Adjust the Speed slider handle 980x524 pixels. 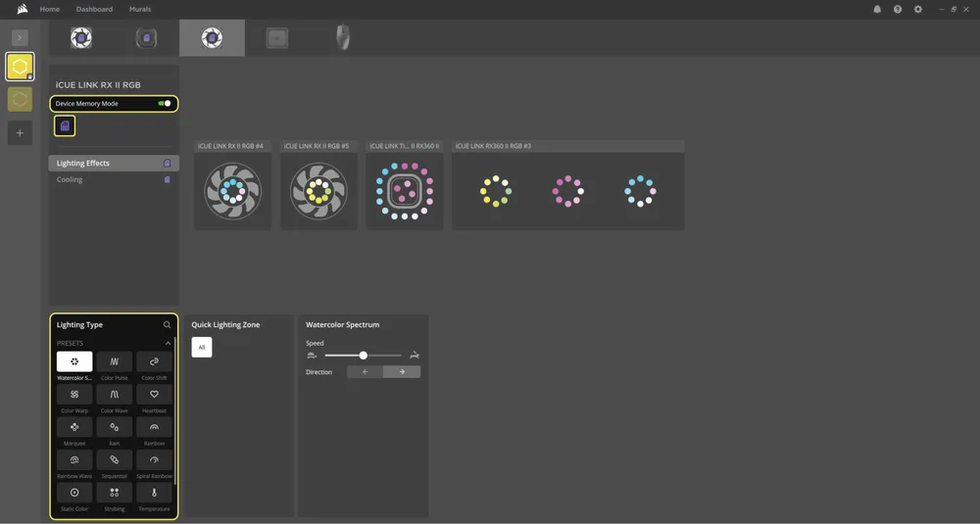364,356
